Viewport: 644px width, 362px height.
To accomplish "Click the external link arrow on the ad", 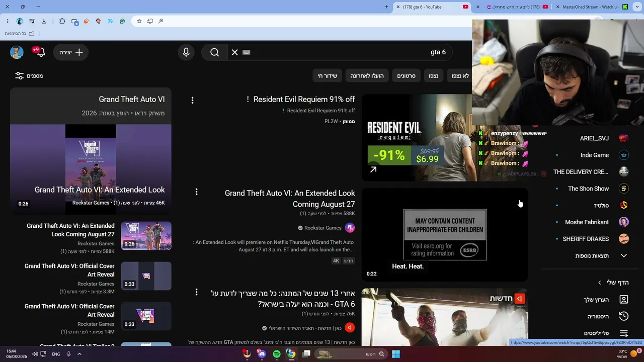I will [x=373, y=169].
